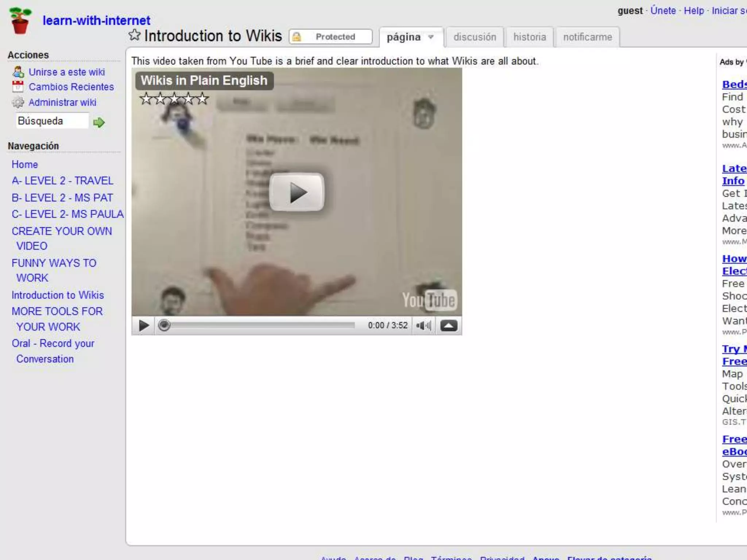Mute the video volume speaker icon
This screenshot has width=747, height=560.
pos(423,325)
